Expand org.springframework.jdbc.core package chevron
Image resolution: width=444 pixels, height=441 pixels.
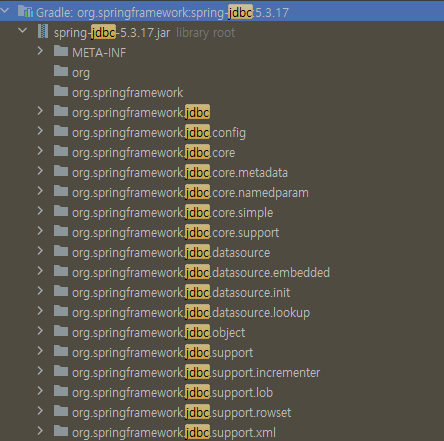(40, 151)
